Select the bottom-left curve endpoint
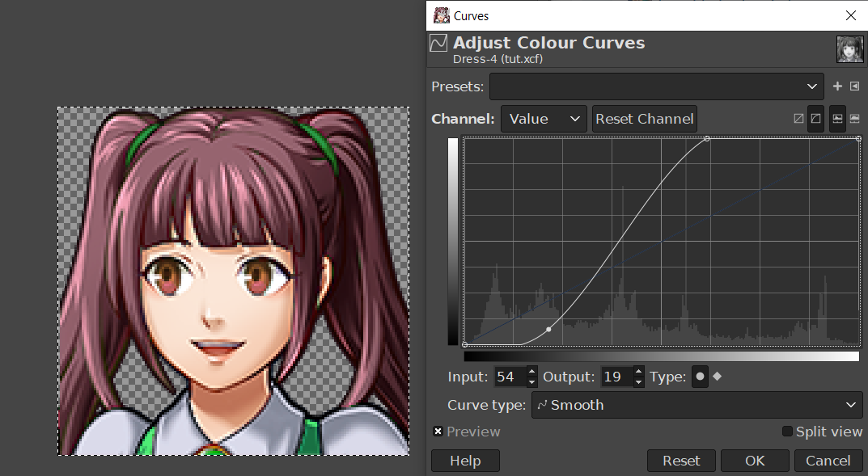Viewport: 868px width, 476px height. click(464, 345)
